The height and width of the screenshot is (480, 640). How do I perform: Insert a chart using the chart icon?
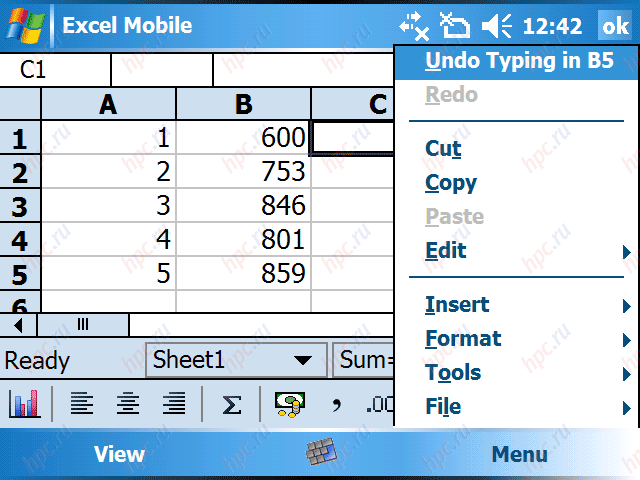(x=24, y=404)
